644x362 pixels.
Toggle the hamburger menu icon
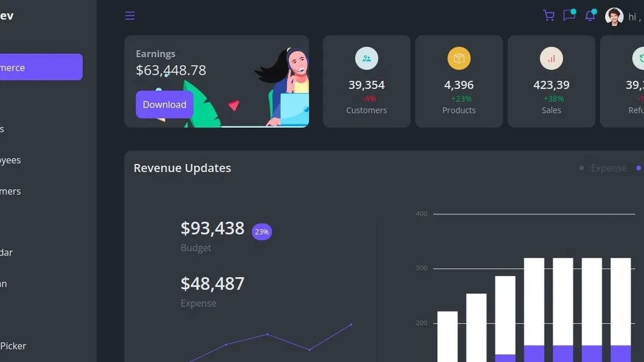pos(130,16)
